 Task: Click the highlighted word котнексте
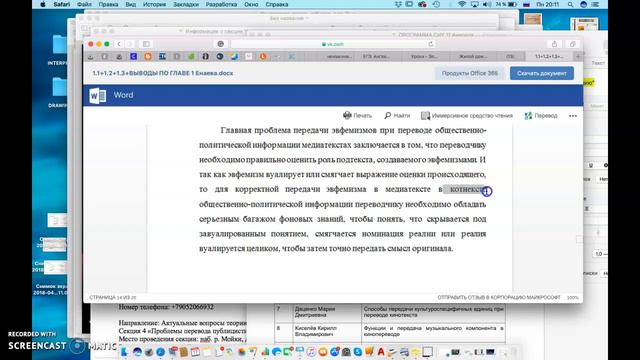click(x=467, y=189)
